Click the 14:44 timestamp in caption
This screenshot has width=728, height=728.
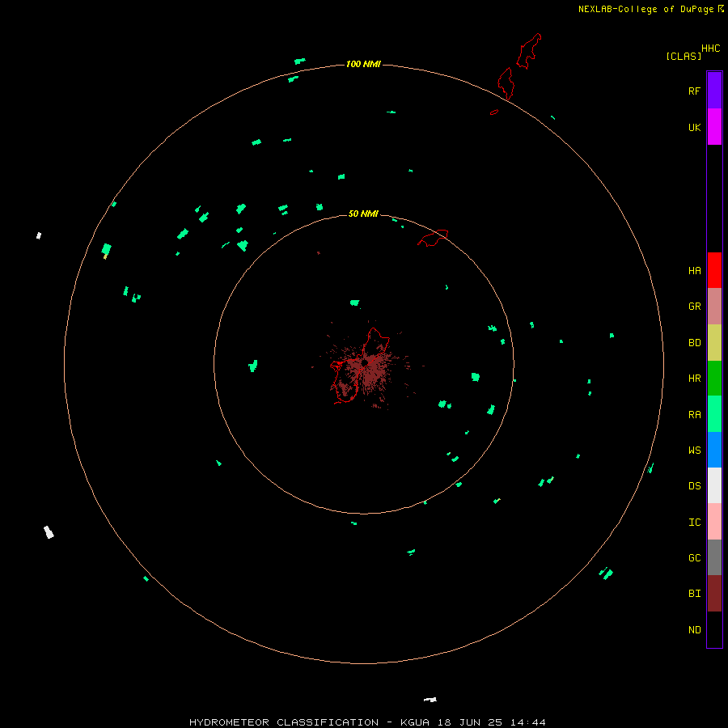pos(528,722)
